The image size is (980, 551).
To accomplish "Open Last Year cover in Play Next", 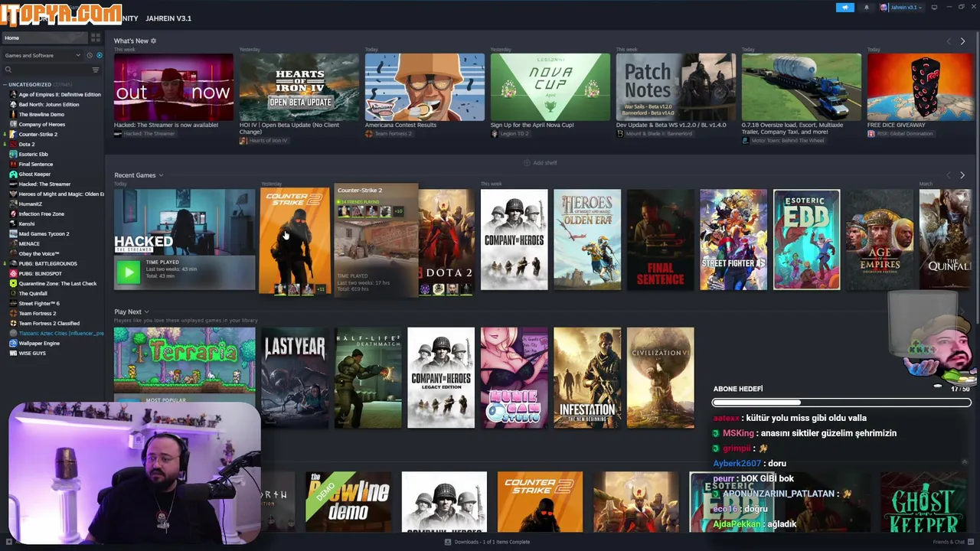I will point(295,377).
